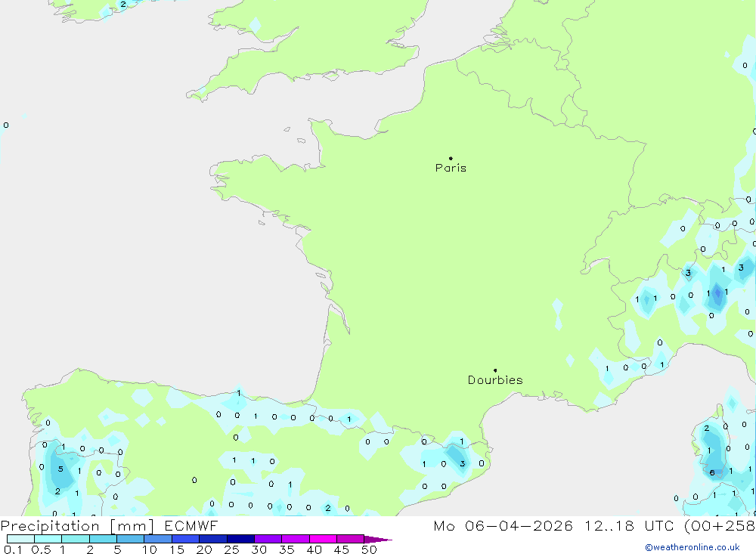756x554 pixels.
Task: Select the 30–35 mm purple legend swatch
Action: click(268, 539)
